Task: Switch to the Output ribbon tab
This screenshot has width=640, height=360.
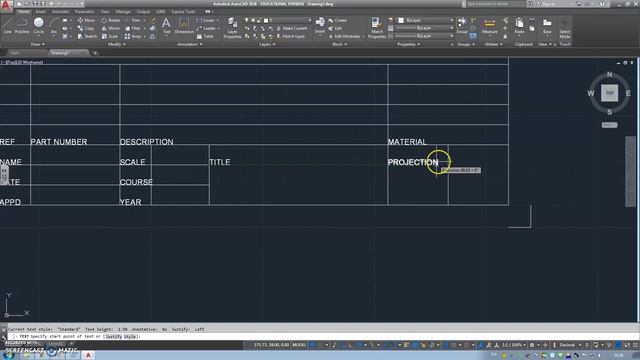Action: coord(143,11)
